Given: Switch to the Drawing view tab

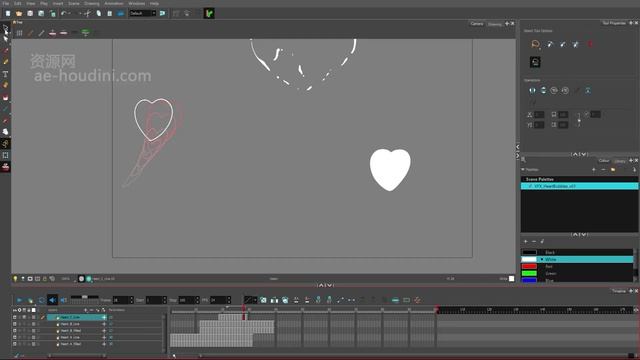Looking at the screenshot, I should 495,24.
